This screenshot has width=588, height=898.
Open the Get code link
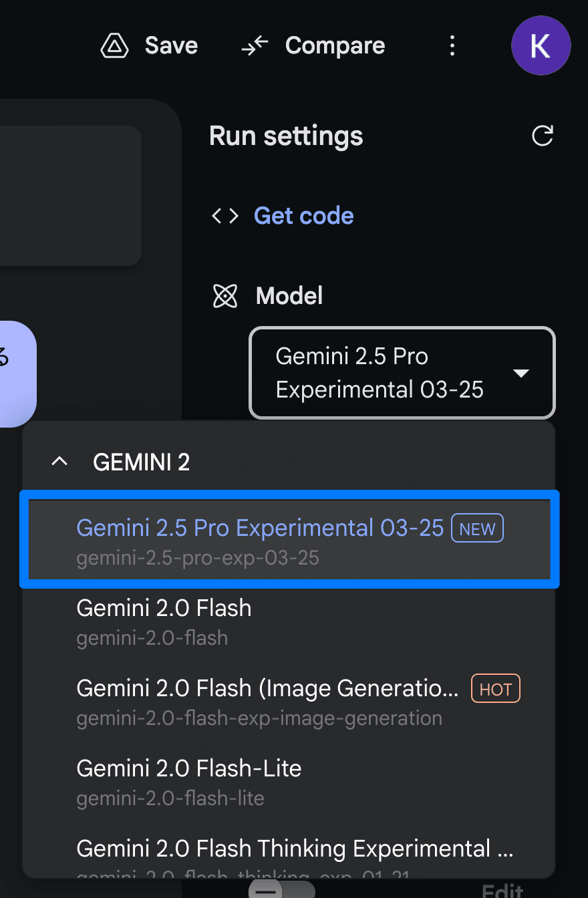click(x=304, y=216)
